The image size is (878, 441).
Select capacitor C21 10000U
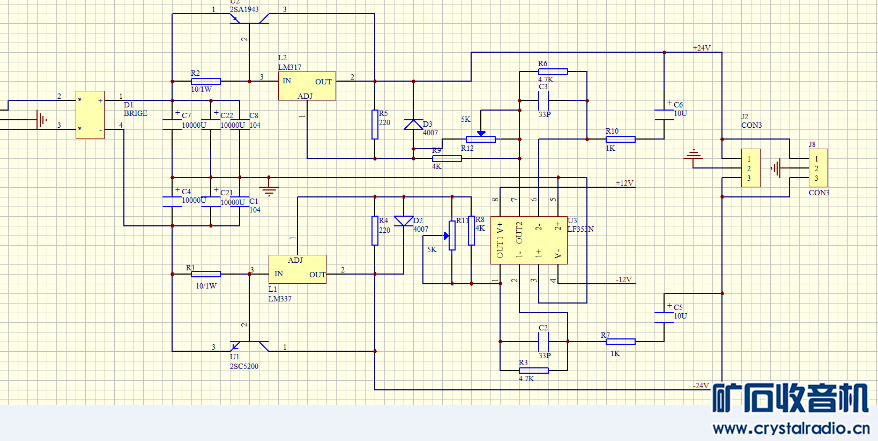(211, 201)
